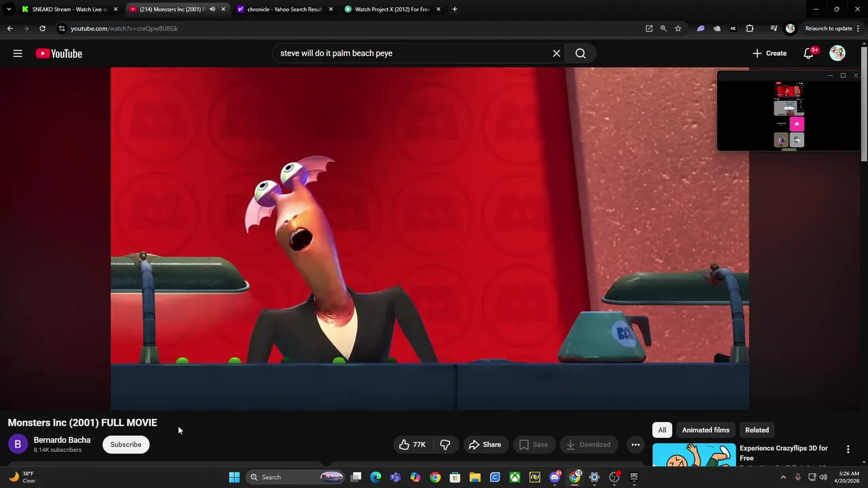
Task: Go to YouTube home via logo
Action: [59, 54]
